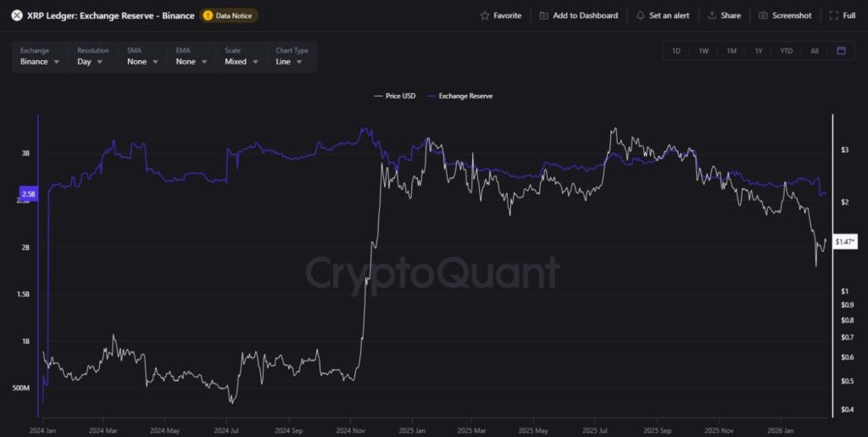Image resolution: width=868 pixels, height=437 pixels.
Task: Click the Share icon
Action: point(712,15)
